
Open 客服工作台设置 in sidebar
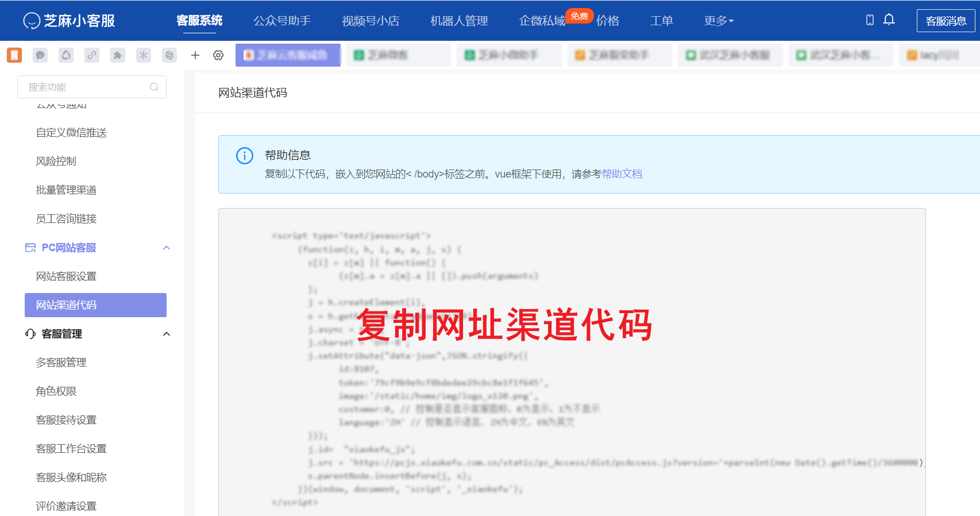[71, 449]
